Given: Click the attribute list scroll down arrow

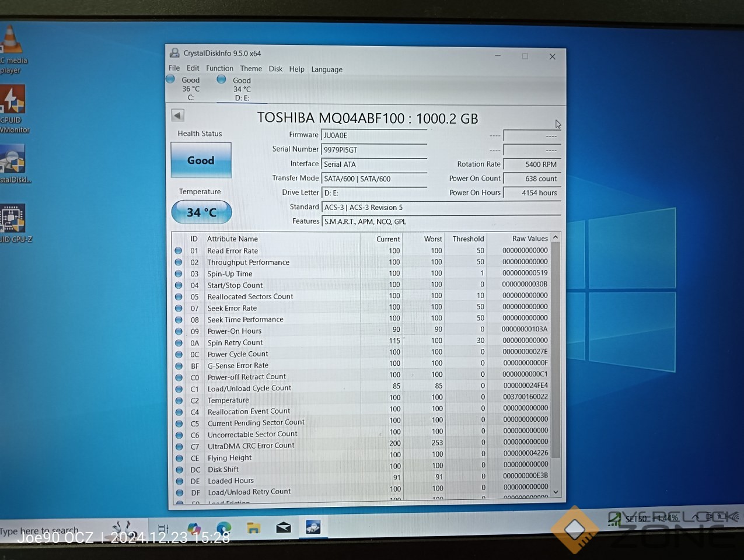Looking at the screenshot, I should [x=556, y=492].
